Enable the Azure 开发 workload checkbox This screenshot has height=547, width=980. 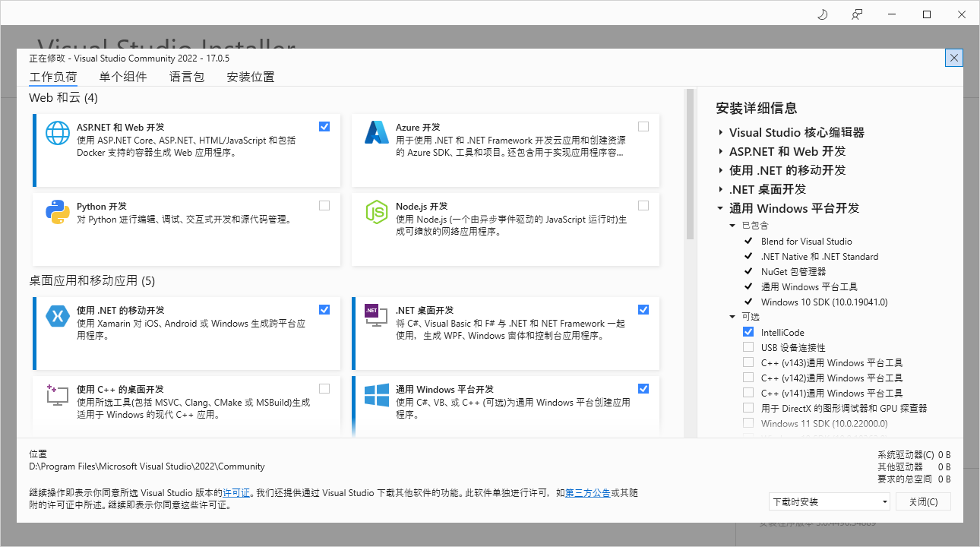(643, 127)
